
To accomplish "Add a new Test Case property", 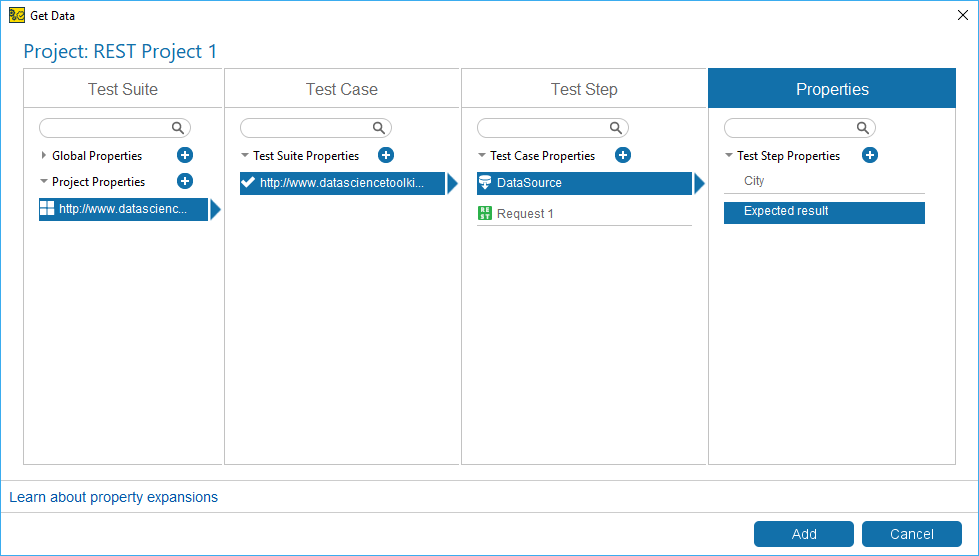I will tap(622, 155).
